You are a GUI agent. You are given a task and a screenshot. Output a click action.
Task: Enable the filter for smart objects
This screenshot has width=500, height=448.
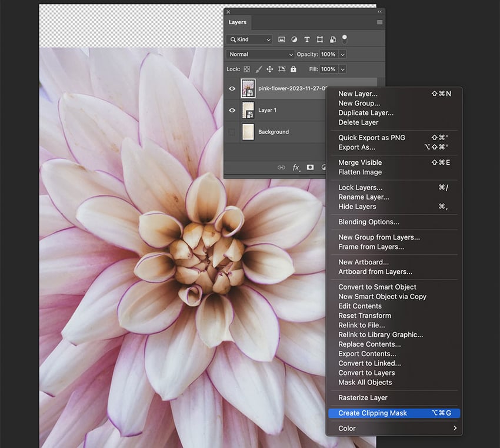333,39
